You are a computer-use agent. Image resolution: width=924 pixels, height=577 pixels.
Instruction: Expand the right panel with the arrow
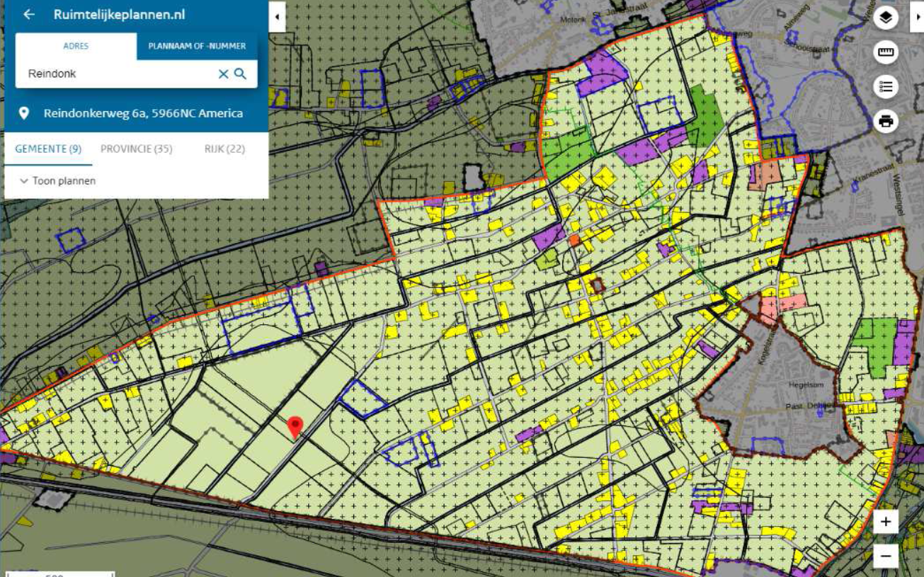[x=916, y=16]
